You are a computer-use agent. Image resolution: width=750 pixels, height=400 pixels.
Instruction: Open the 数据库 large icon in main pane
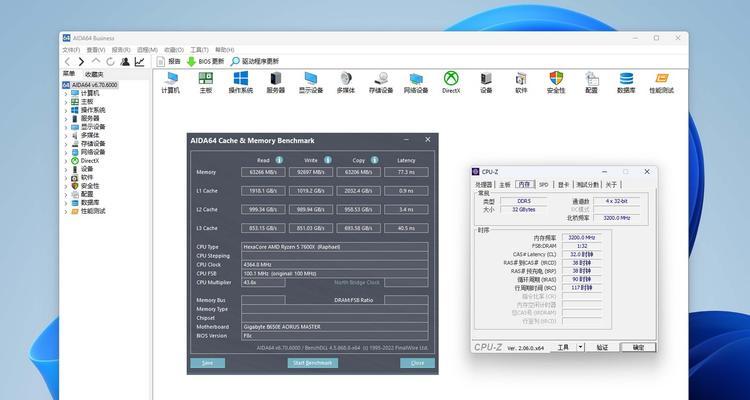(x=626, y=82)
